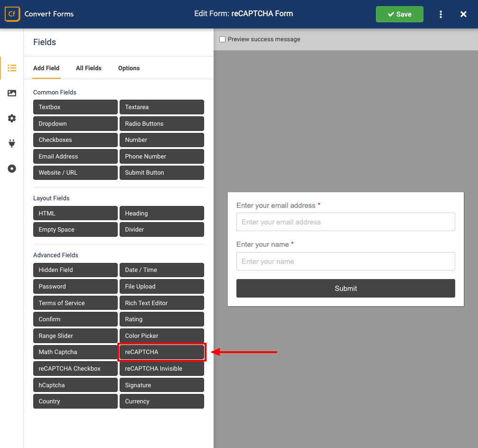The image size is (478, 448).
Task: Add a Heading layout field
Action: pyautogui.click(x=162, y=214)
